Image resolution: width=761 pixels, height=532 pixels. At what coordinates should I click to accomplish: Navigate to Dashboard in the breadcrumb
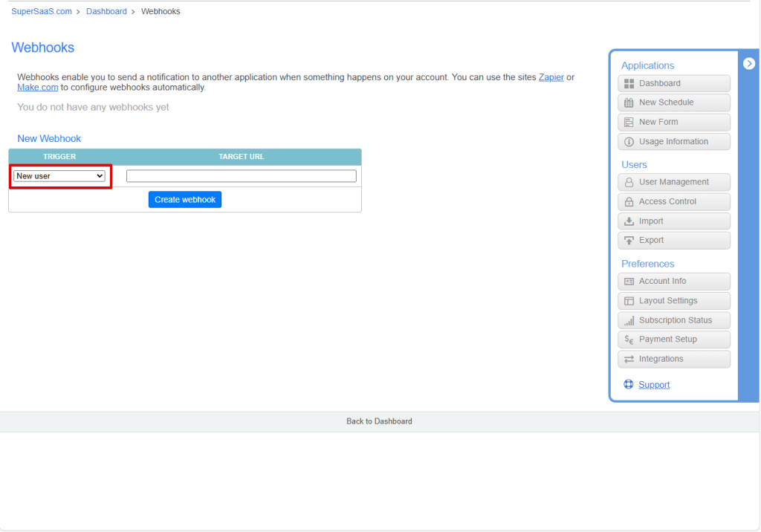(106, 12)
